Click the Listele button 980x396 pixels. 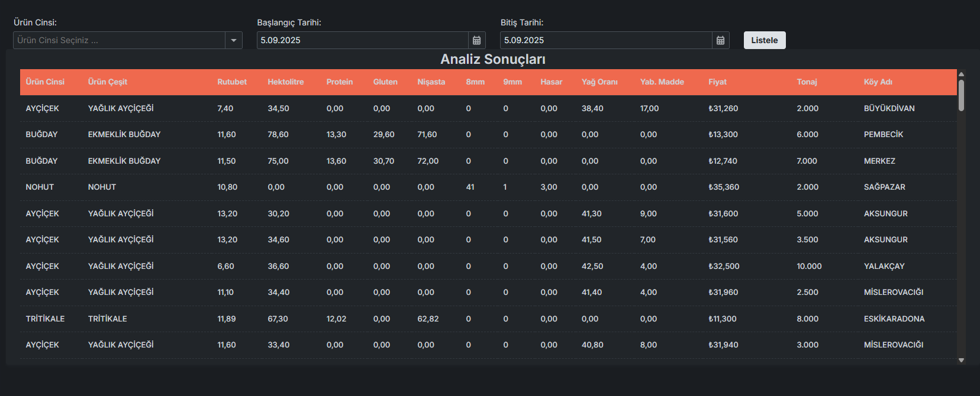pyautogui.click(x=764, y=40)
